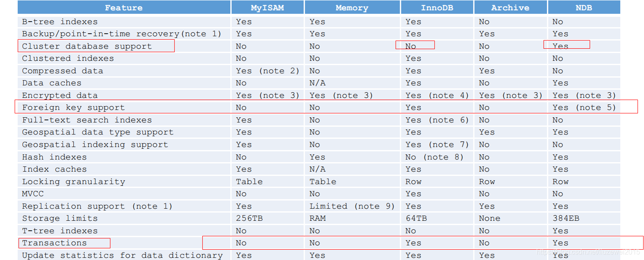Click the '64TB' storage limit value
Screen dimensions: 644x260
click(416, 218)
